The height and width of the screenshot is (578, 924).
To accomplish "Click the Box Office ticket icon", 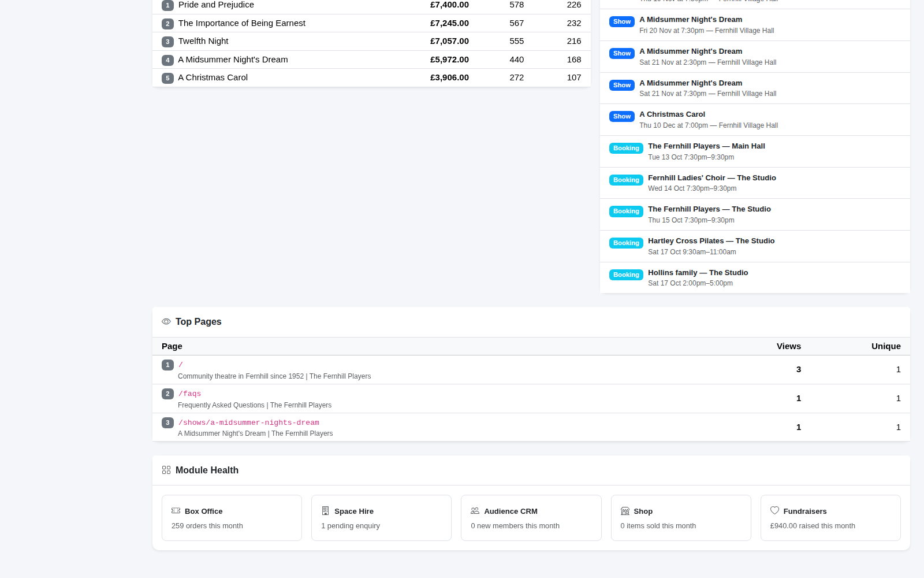I will click(176, 511).
